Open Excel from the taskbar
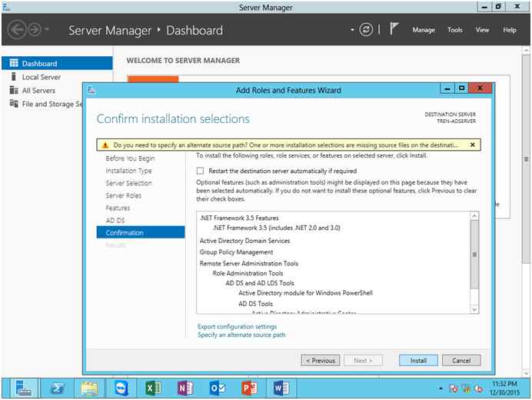Image resolution: width=532 pixels, height=400 pixels. click(153, 388)
